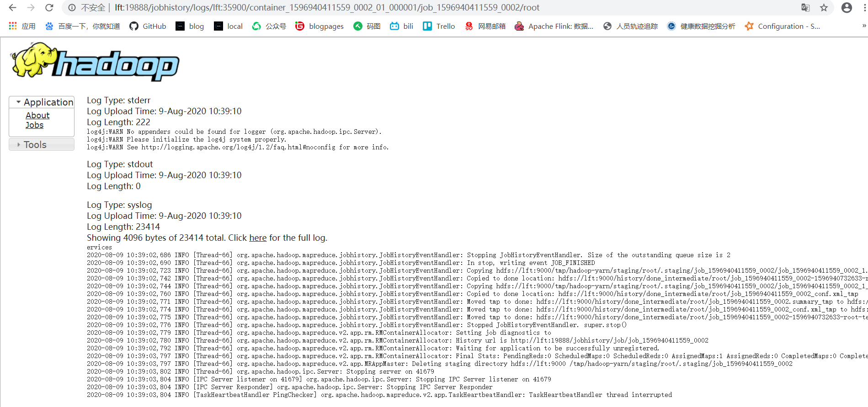
Task: Click the log4j 'Please initialize' line
Action: pyautogui.click(x=186, y=140)
